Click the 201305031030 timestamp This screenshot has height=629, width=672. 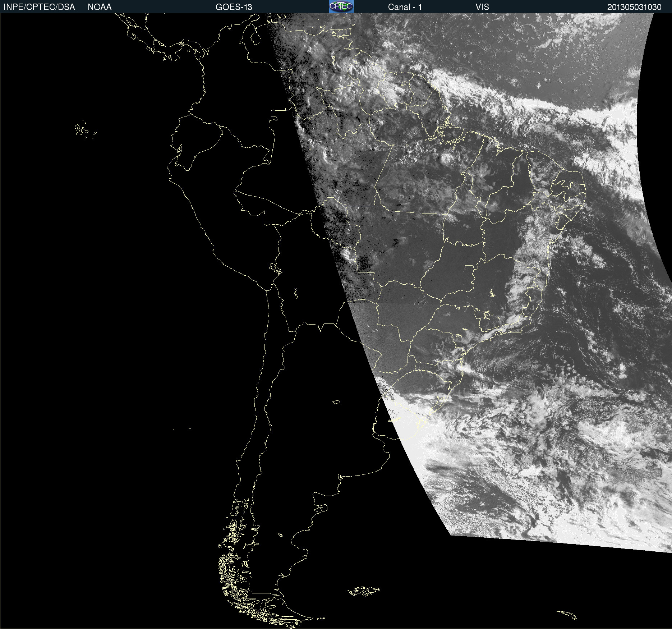[x=634, y=7]
